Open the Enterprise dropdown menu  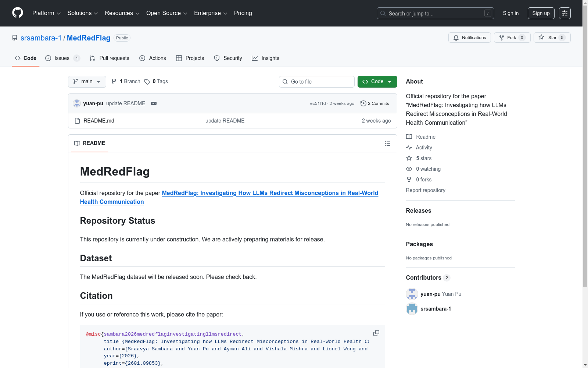coord(211,13)
